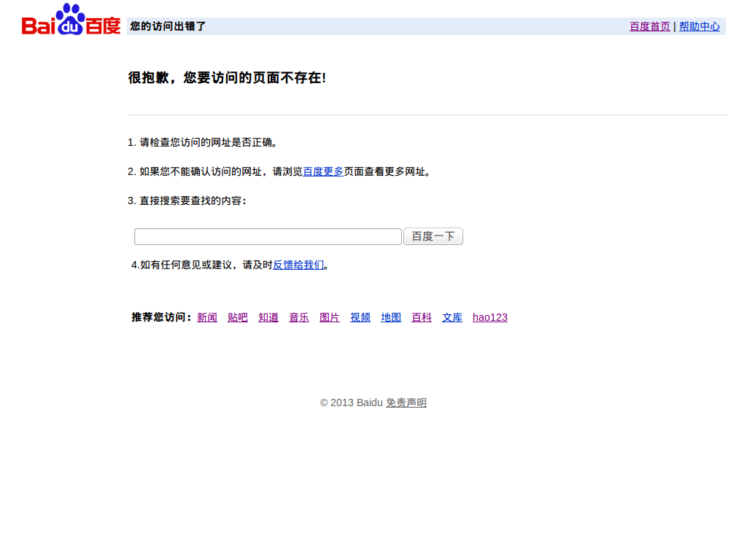Visit the 百科 encyclopedia link

click(x=421, y=317)
